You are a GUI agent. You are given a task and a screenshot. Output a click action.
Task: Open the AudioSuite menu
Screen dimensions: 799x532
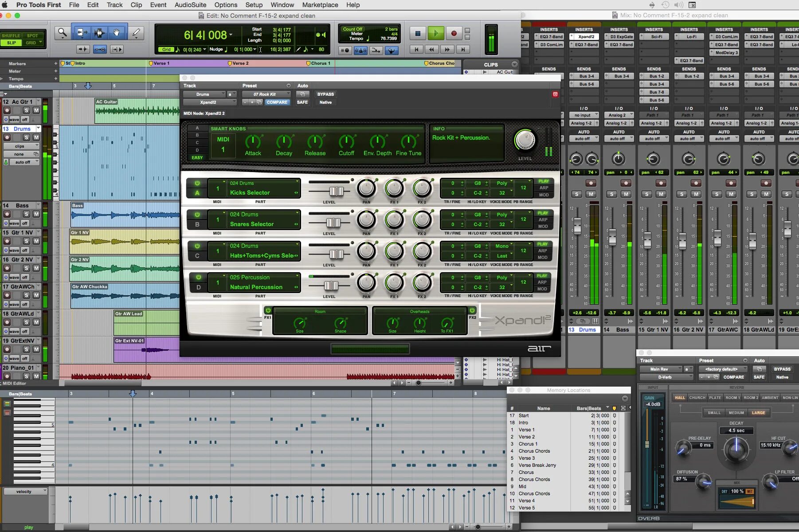pos(190,5)
